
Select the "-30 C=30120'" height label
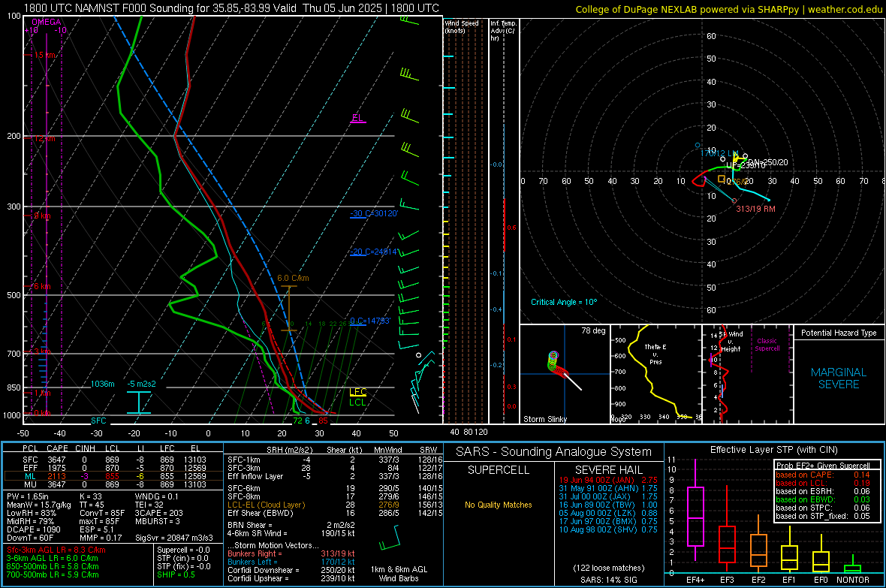pos(374,213)
